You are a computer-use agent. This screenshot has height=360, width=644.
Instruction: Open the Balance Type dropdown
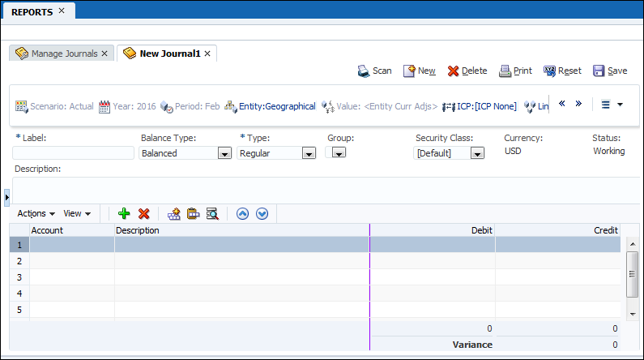tap(224, 153)
